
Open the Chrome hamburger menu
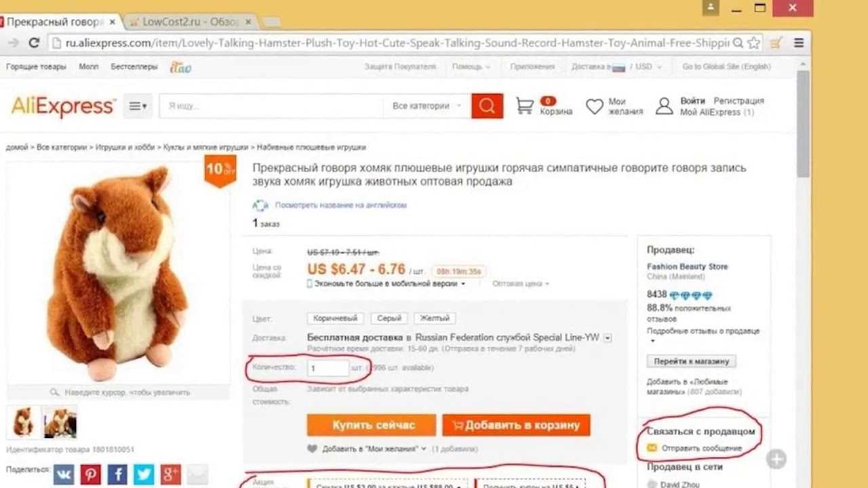[799, 43]
